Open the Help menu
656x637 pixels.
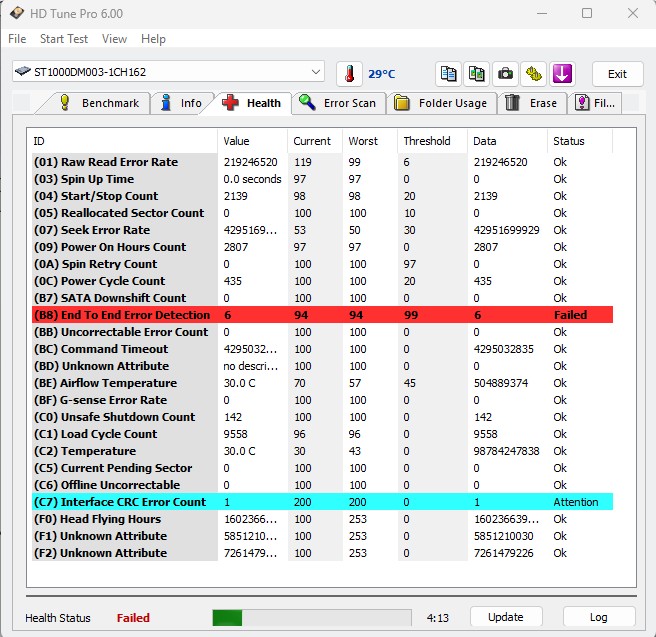point(153,39)
